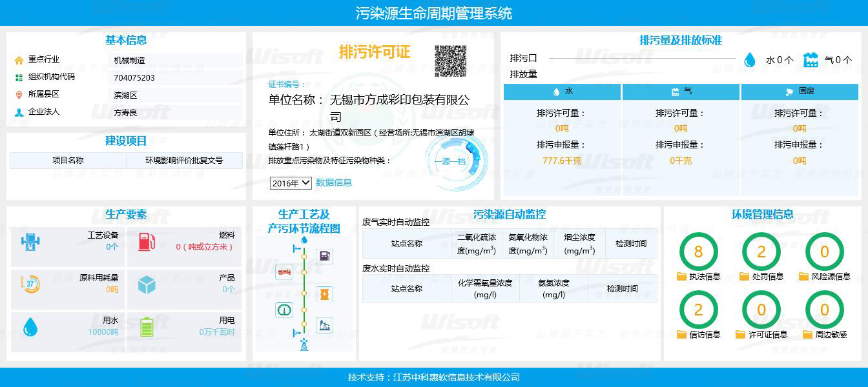Open 处罚信息 circle showing 2
The image size is (868, 387).
pyautogui.click(x=761, y=252)
